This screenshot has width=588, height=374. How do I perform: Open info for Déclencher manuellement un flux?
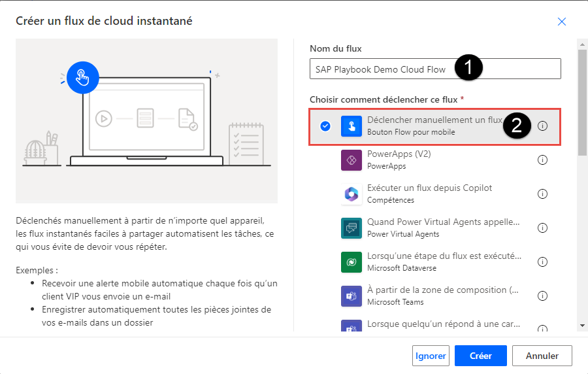(x=542, y=126)
